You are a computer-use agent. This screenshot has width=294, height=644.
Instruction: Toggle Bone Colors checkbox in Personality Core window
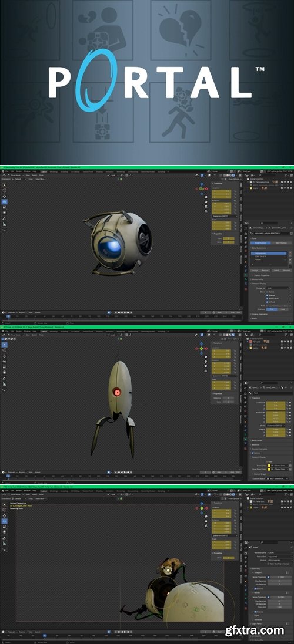coord(268,299)
